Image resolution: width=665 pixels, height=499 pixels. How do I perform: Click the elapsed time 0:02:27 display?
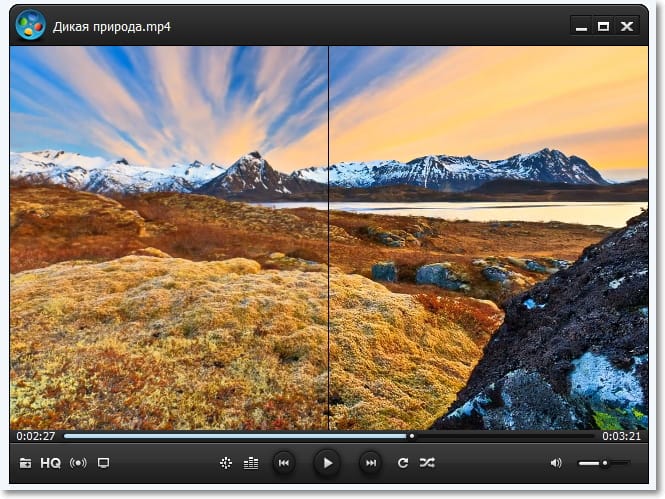35,436
